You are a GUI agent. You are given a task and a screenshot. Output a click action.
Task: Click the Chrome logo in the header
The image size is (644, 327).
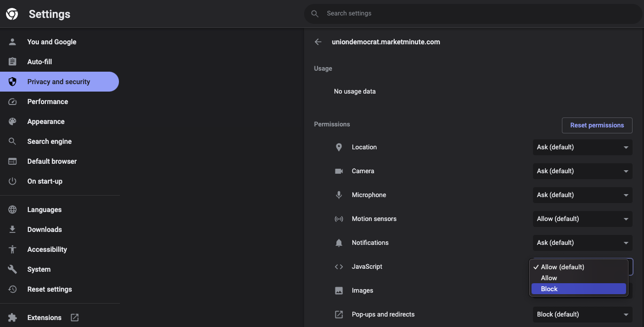pos(12,14)
